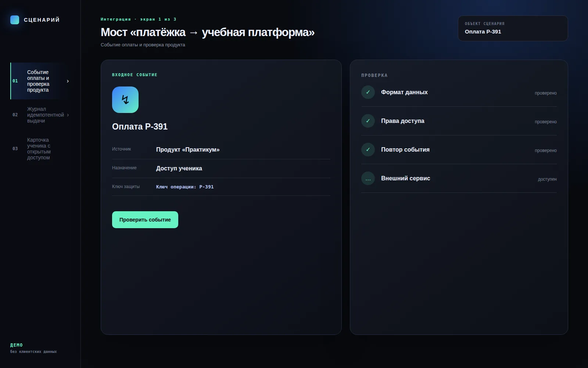Click the Ключ операции: P-391 value
The height and width of the screenshot is (368, 588).
(185, 187)
